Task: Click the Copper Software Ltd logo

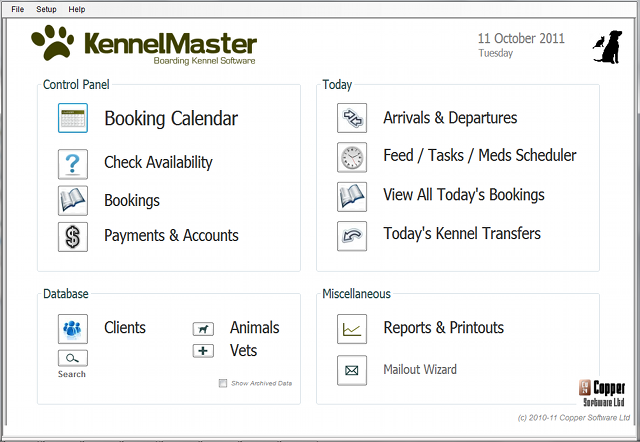Action: [602, 393]
